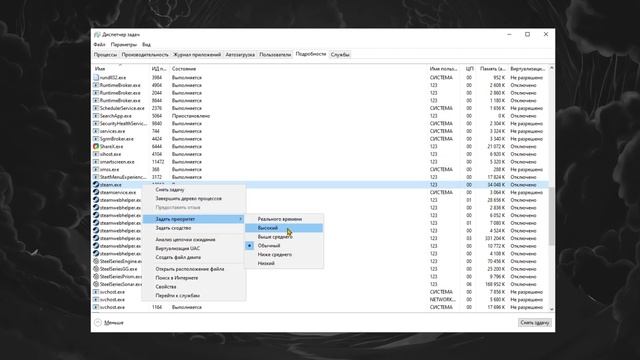Select the SteelSeriesGG.exe process name
This screenshot has height=360, width=640.
(118, 269)
